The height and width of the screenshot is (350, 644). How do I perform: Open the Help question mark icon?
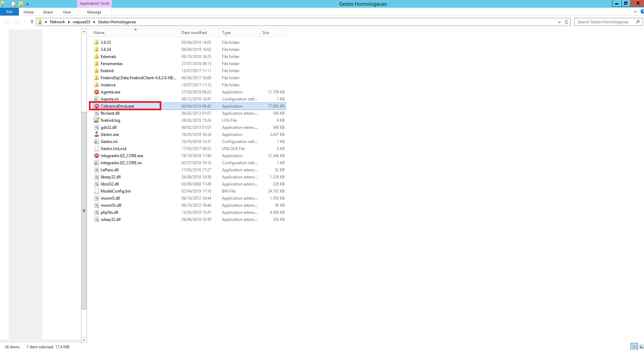(642, 12)
